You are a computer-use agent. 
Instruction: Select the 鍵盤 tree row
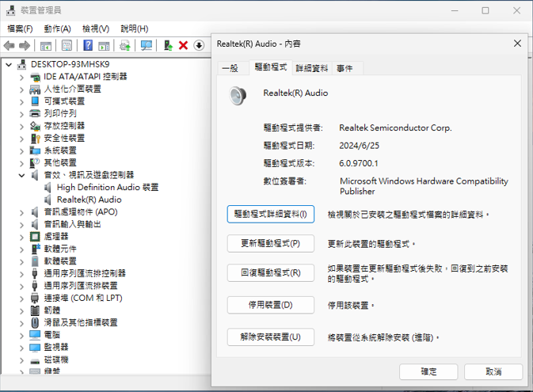52,371
